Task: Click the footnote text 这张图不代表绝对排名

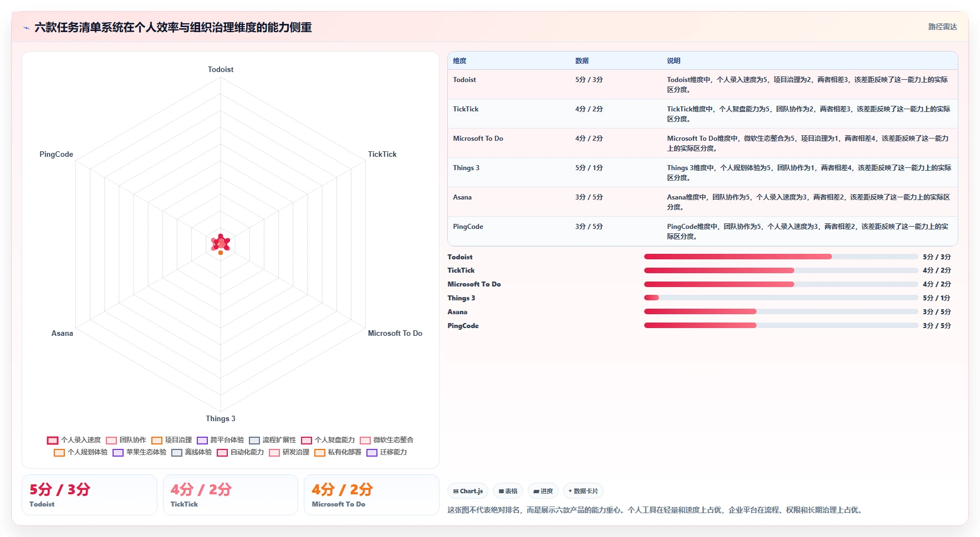Action: [656, 510]
